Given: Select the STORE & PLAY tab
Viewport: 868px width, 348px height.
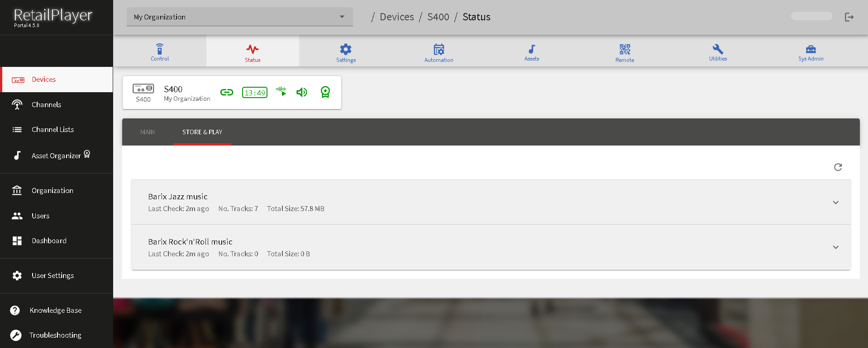Looking at the screenshot, I should tap(202, 132).
